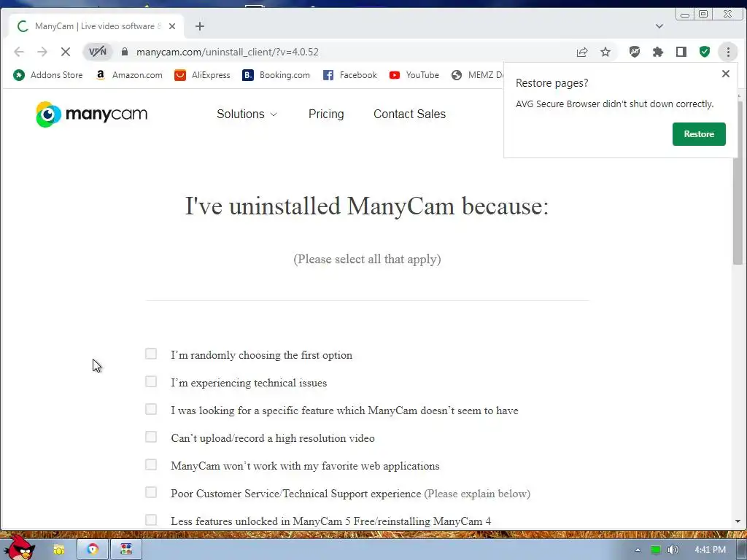Image resolution: width=747 pixels, height=560 pixels.
Task: Show hidden tray icons arrow
Action: [638, 550]
